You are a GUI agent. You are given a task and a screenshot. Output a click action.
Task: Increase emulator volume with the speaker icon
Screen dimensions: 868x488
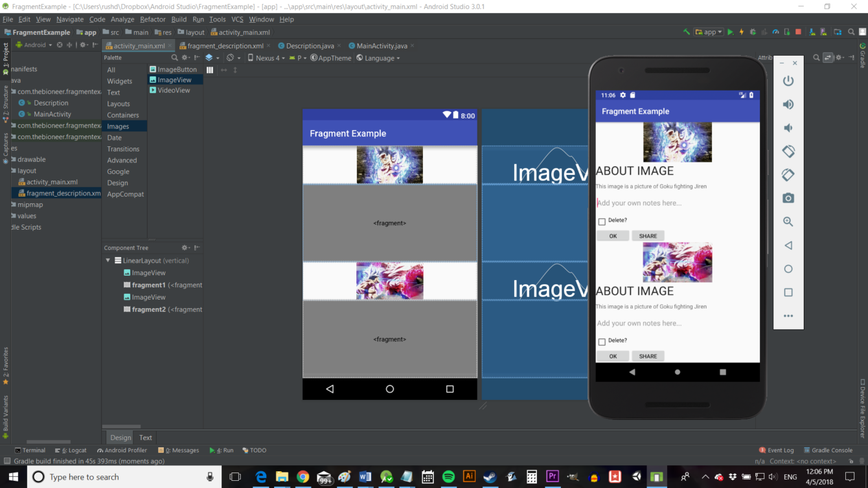(788, 104)
